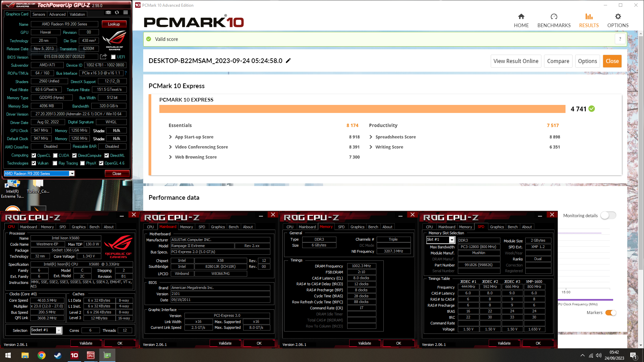The height and width of the screenshot is (362, 644).
Task: Click the BIOS version share/export icon
Action: 103,57
